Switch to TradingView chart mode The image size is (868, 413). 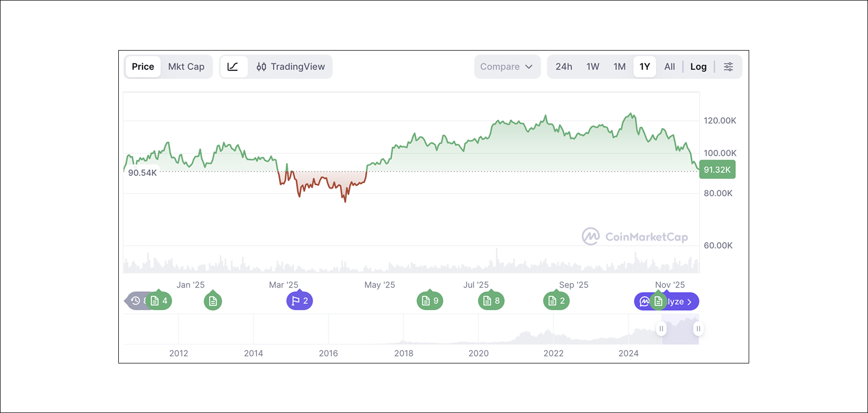click(291, 67)
